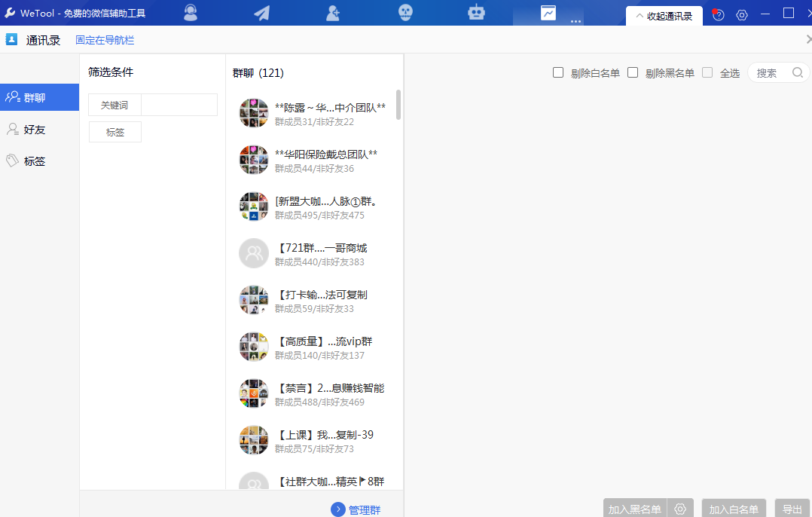This screenshot has width=812, height=517.
Task: Click the 通讯录 contacts panel icon
Action: pyautogui.click(x=11, y=39)
